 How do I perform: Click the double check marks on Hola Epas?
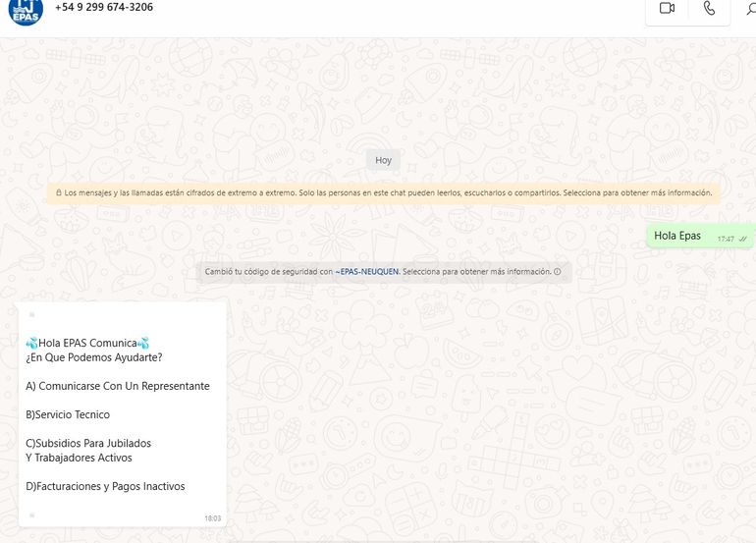(x=743, y=239)
